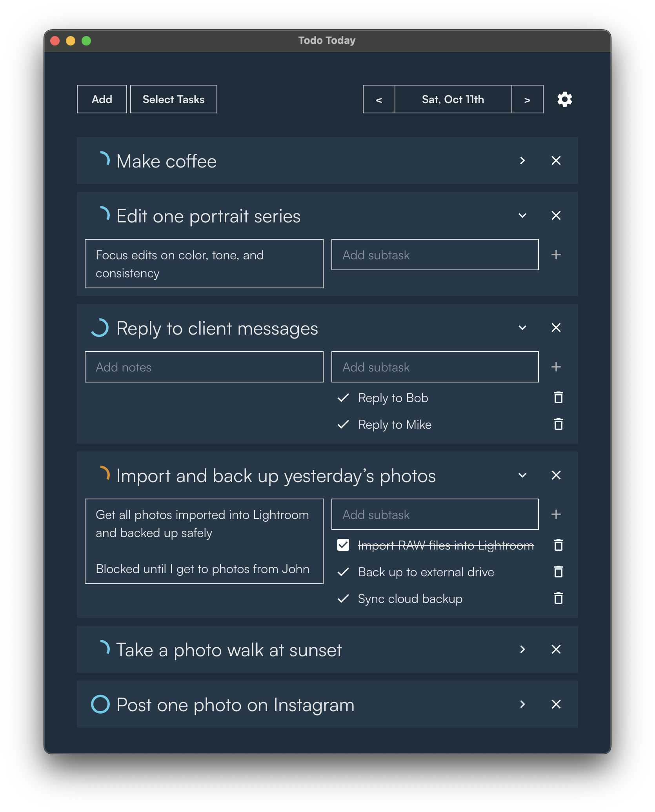Expand the 'Make coffee' task
This screenshot has width=655, height=812.
[522, 160]
